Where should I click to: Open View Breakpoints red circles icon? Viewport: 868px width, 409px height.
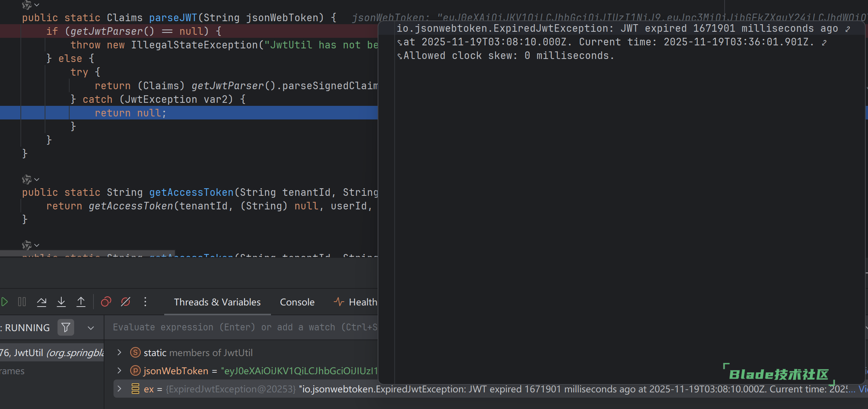106,302
